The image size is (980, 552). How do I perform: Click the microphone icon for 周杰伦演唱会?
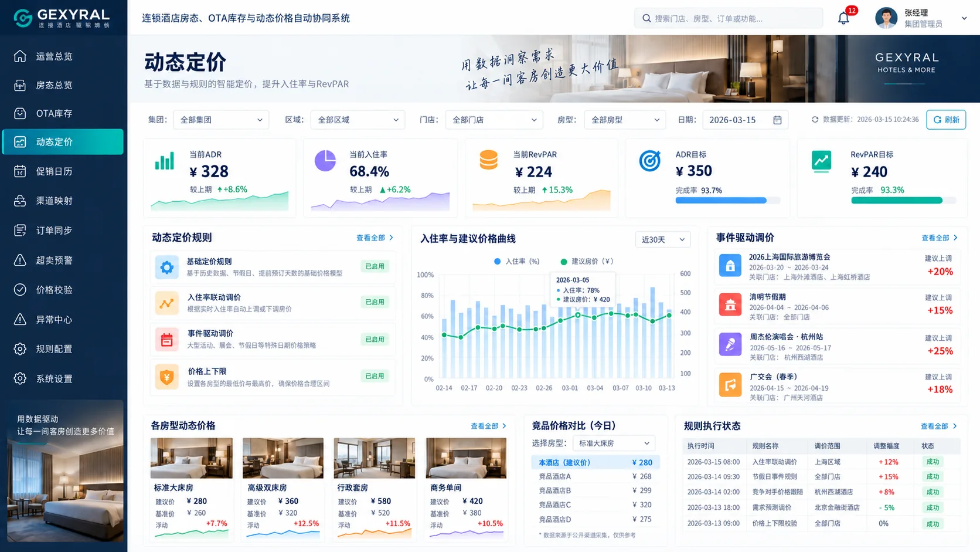[730, 344]
